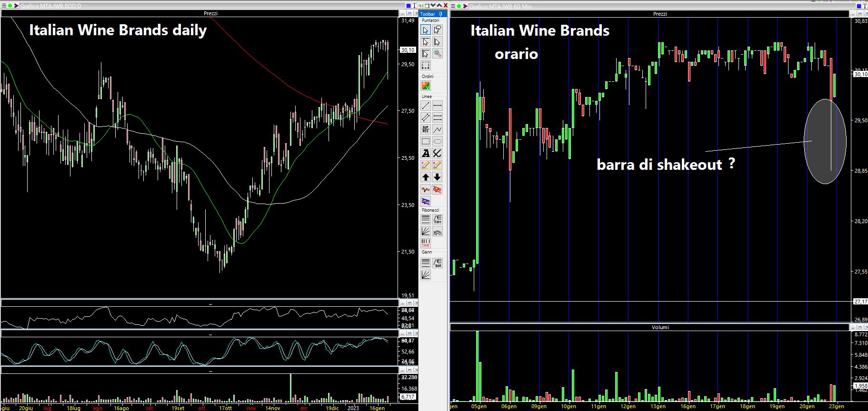868x411 pixels.
Task: Click the 30,10 price label on daily axis
Action: coord(408,50)
